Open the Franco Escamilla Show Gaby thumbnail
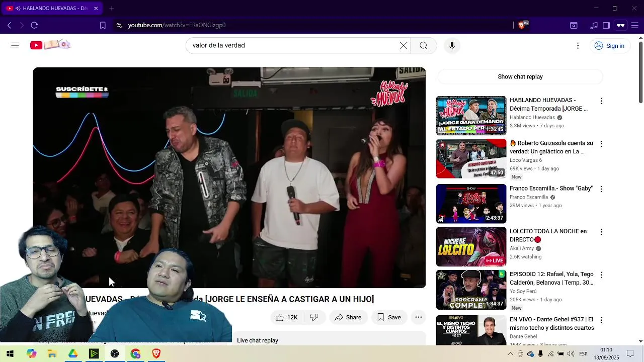The height and width of the screenshot is (362, 644). 471,204
